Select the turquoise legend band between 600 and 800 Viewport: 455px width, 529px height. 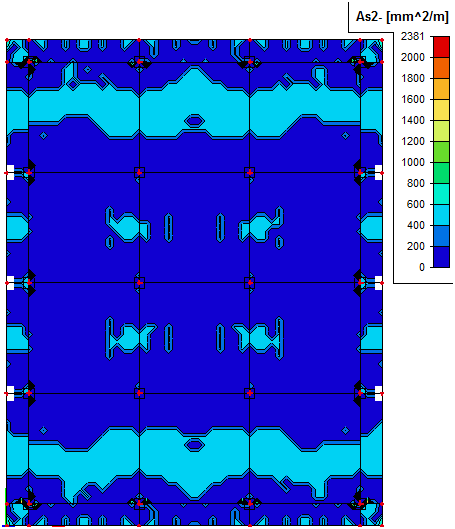click(441, 194)
